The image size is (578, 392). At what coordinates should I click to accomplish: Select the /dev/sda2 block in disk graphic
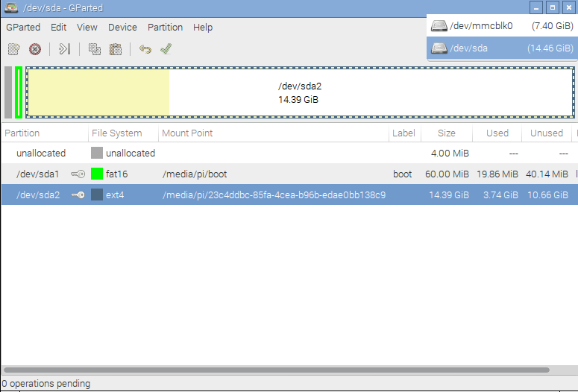pos(300,92)
